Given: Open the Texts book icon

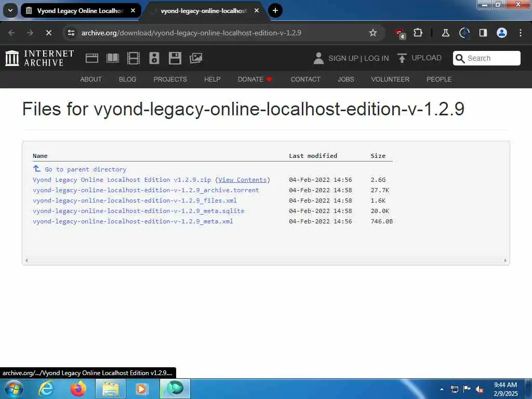Looking at the screenshot, I should [x=113, y=58].
